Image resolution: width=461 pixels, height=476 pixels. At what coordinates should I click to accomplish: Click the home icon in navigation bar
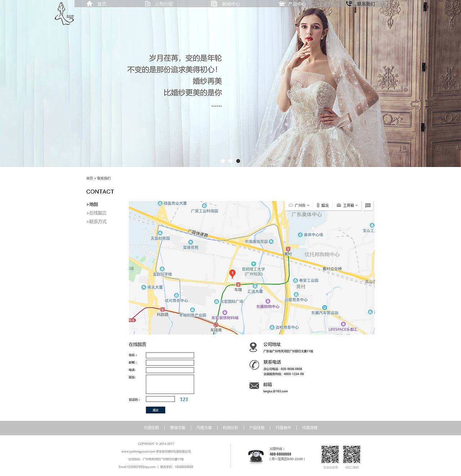pos(90,4)
